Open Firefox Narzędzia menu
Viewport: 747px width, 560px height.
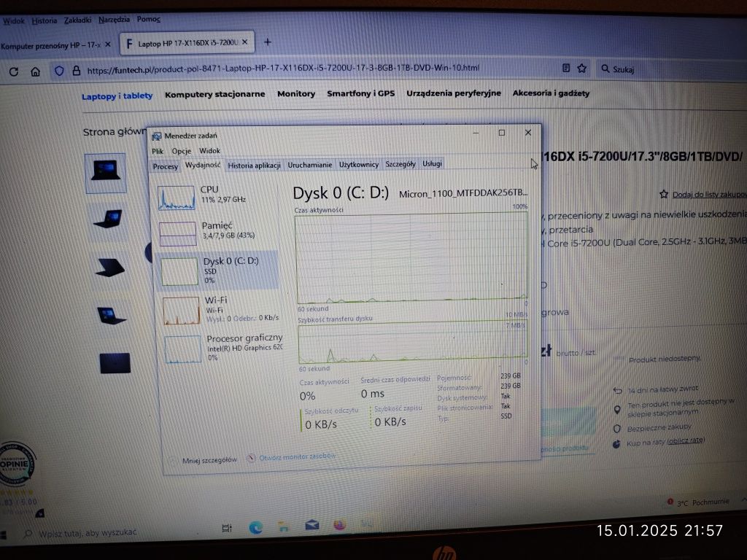pyautogui.click(x=114, y=20)
